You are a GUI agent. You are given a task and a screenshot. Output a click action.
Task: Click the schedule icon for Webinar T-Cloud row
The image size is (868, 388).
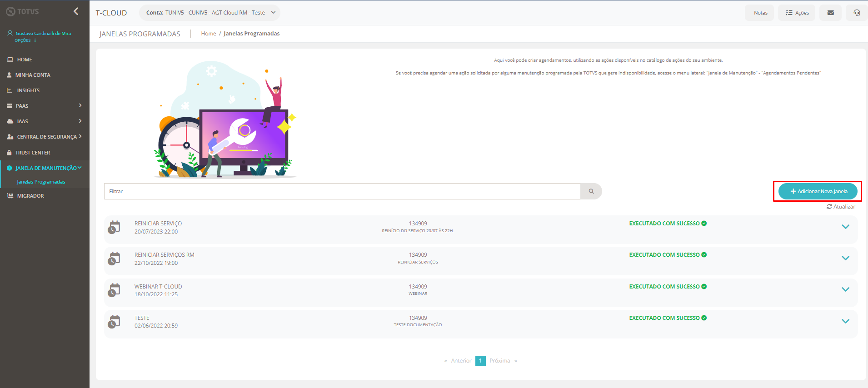(x=114, y=290)
